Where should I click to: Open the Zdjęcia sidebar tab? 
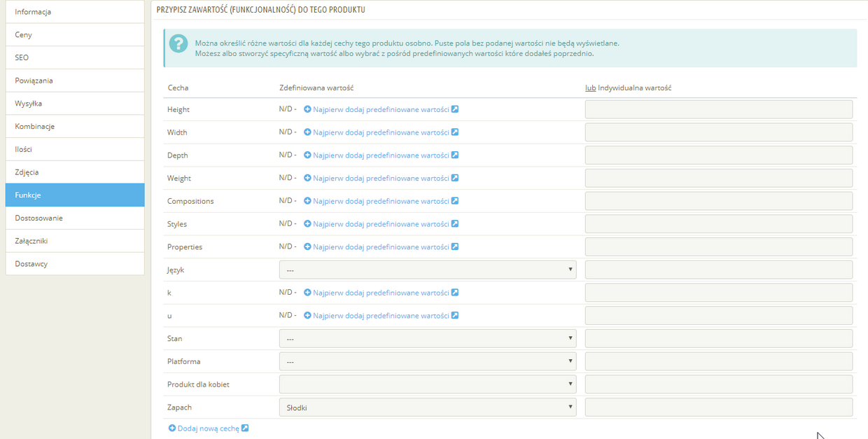(x=75, y=172)
